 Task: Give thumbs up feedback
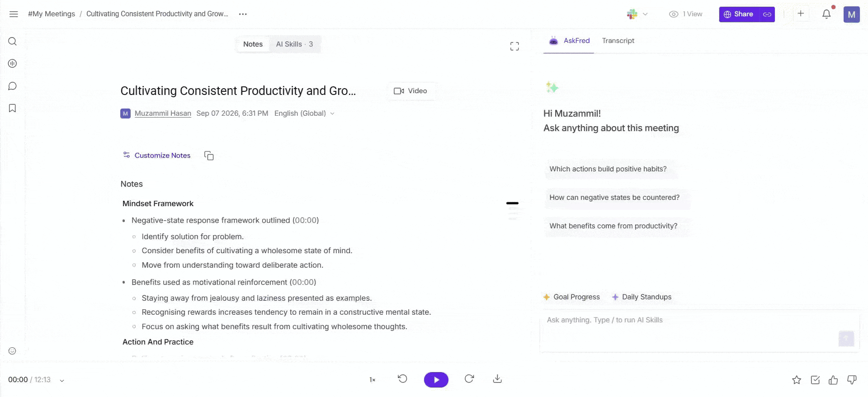[833, 380]
